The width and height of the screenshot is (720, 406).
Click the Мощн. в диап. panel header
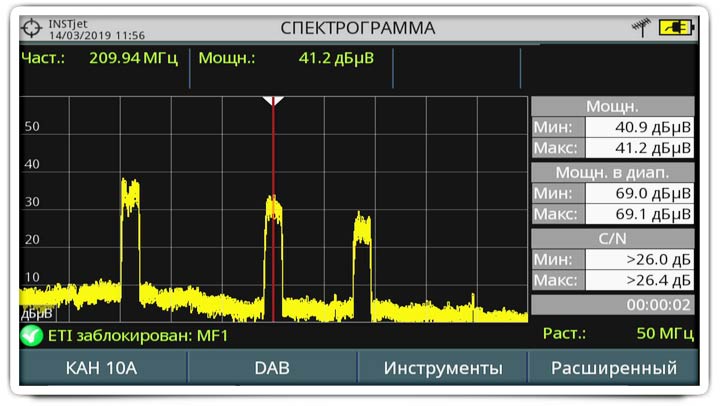point(613,173)
